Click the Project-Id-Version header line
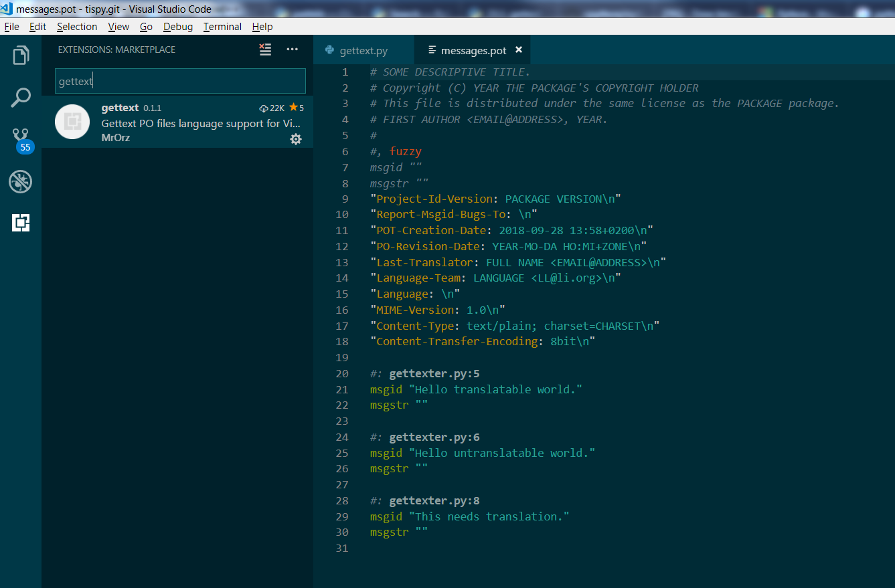The width and height of the screenshot is (895, 588). click(x=495, y=199)
